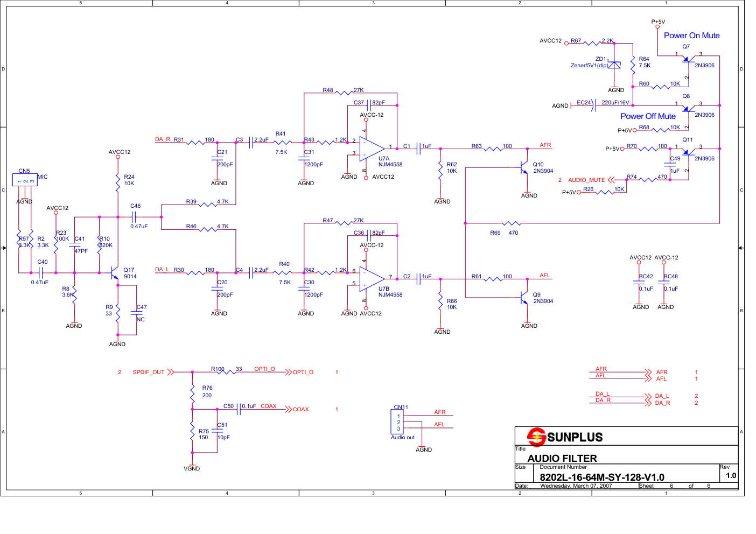Image resolution: width=756 pixels, height=534 pixels.
Task: Select capacitor C41 47PF symbol
Action: coord(74,245)
